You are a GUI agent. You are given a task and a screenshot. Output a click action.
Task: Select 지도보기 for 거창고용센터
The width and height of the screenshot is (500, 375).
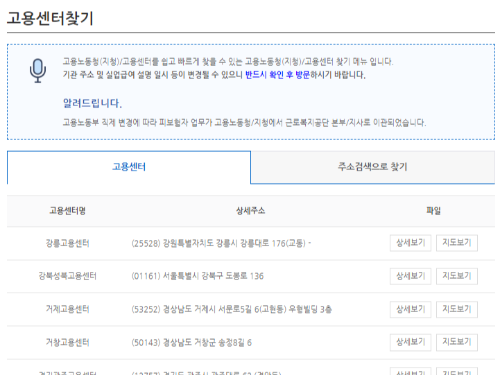[457, 342]
